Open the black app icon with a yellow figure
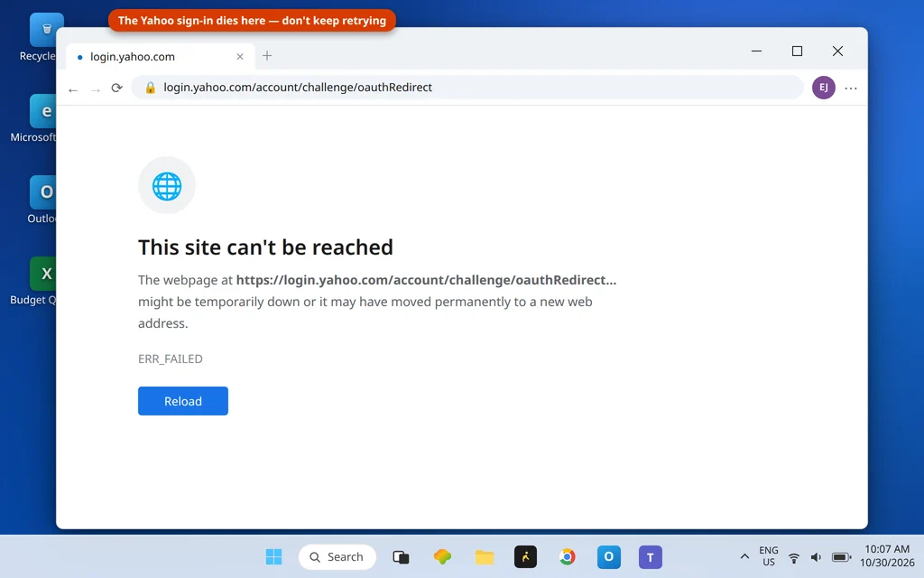 point(526,556)
